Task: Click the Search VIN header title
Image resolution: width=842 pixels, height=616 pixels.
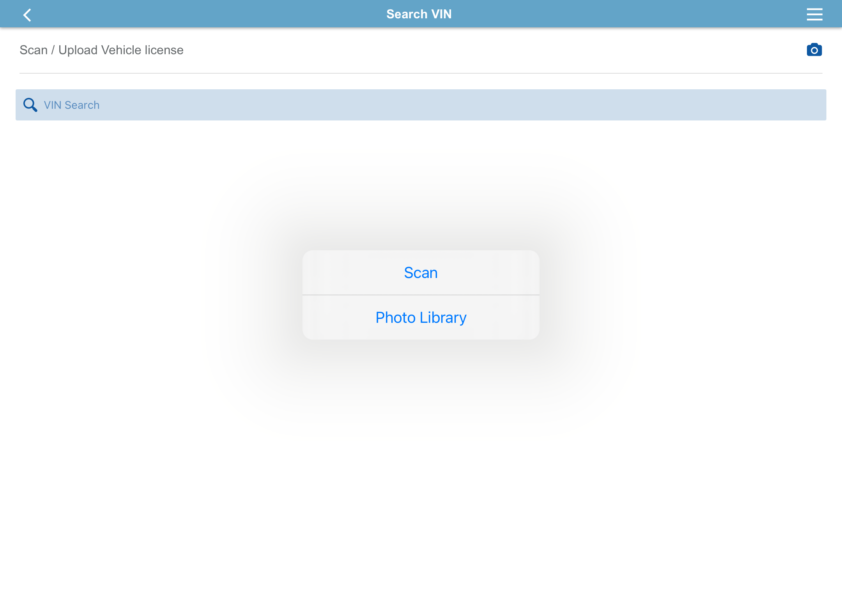Action: click(x=419, y=14)
